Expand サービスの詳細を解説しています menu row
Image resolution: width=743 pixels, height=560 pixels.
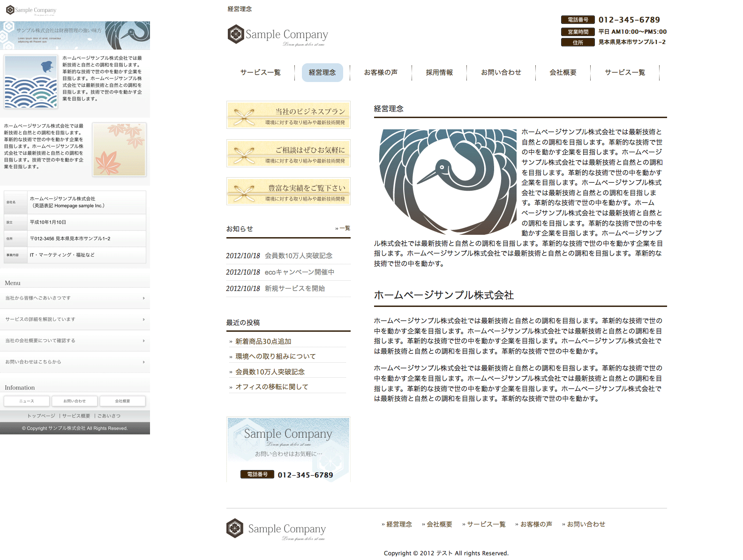(x=75, y=320)
